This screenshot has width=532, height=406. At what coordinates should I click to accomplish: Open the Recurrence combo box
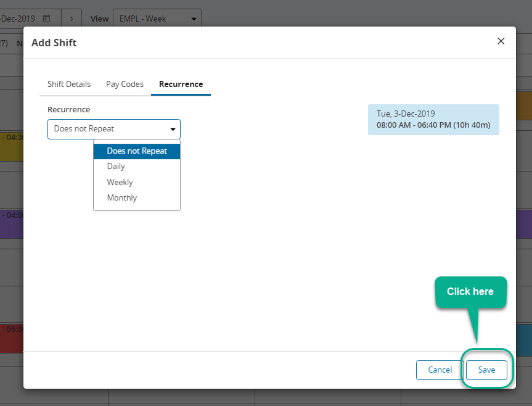[114, 129]
